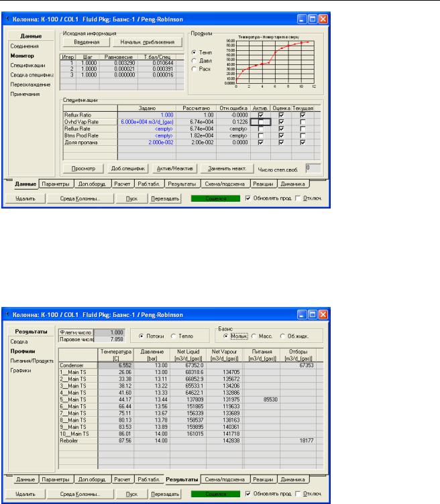Select the Об.жидк. basis radio button
This screenshot has height=504, width=440.
(282, 336)
